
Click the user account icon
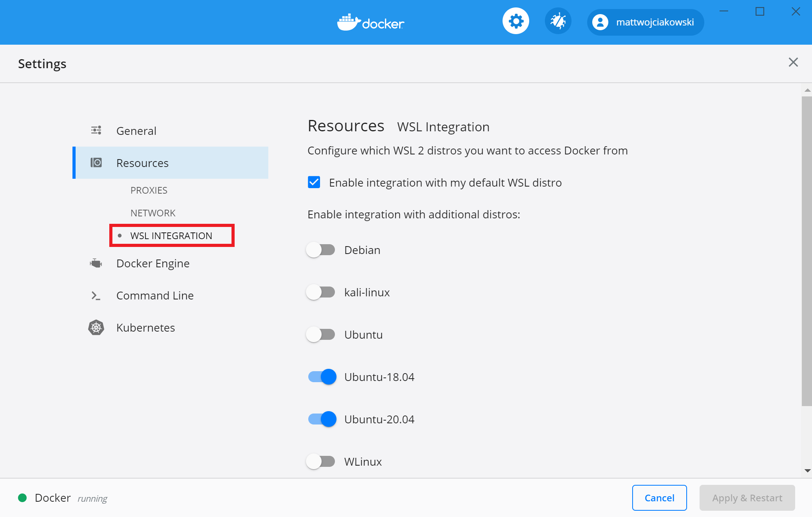pyautogui.click(x=600, y=22)
